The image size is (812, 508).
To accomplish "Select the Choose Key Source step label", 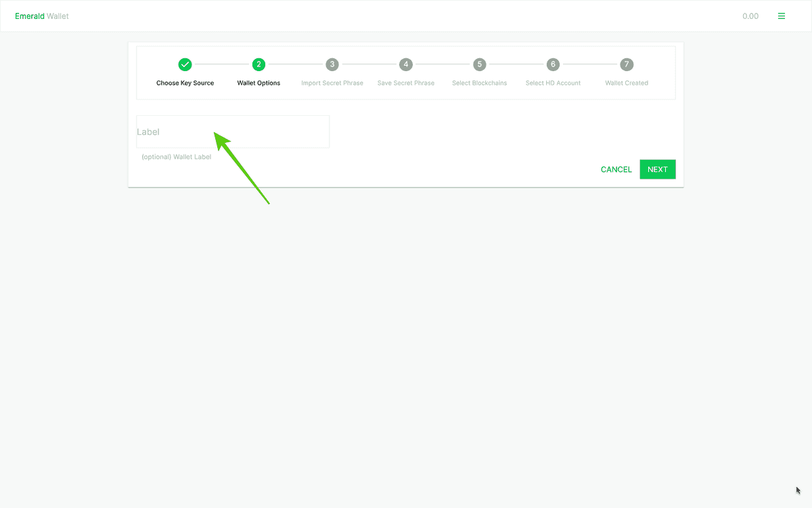I will coord(185,83).
